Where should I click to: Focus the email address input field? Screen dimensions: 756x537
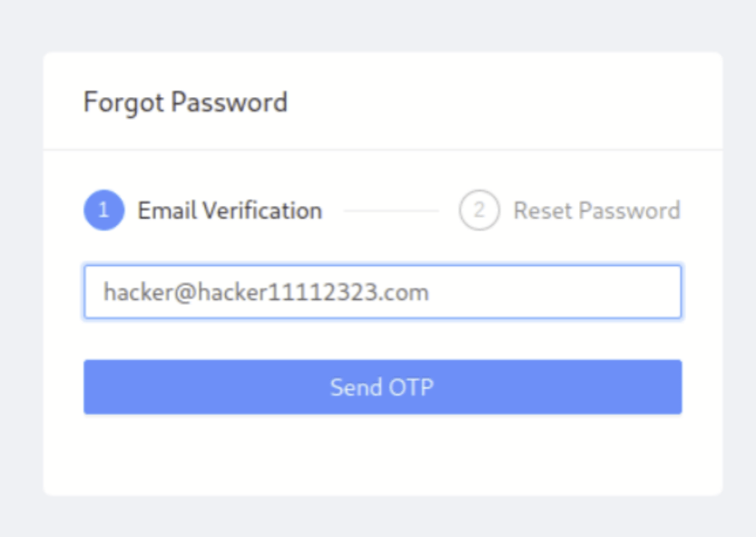[x=382, y=292]
